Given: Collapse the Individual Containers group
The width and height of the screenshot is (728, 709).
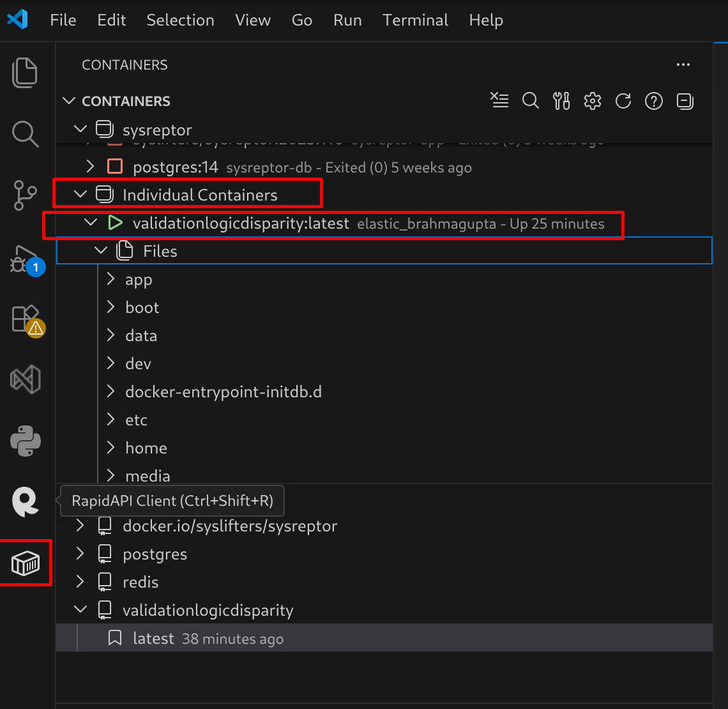Looking at the screenshot, I should [x=80, y=194].
